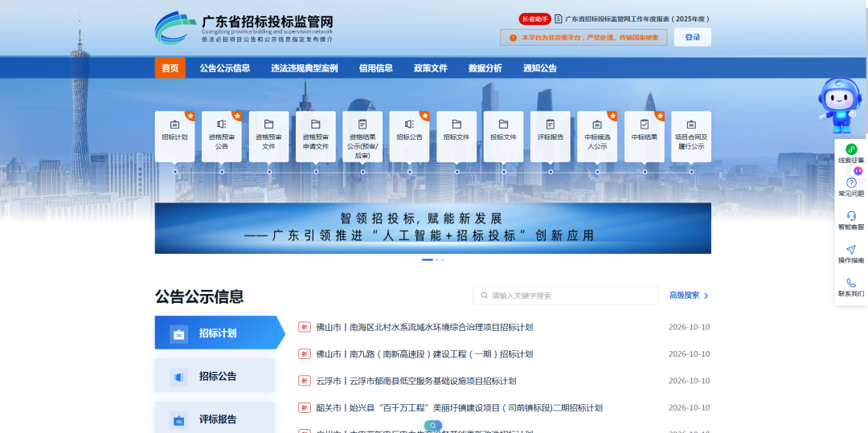This screenshot has width=868, height=433.
Task: Open the 资格结果公示 card
Action: (x=362, y=137)
